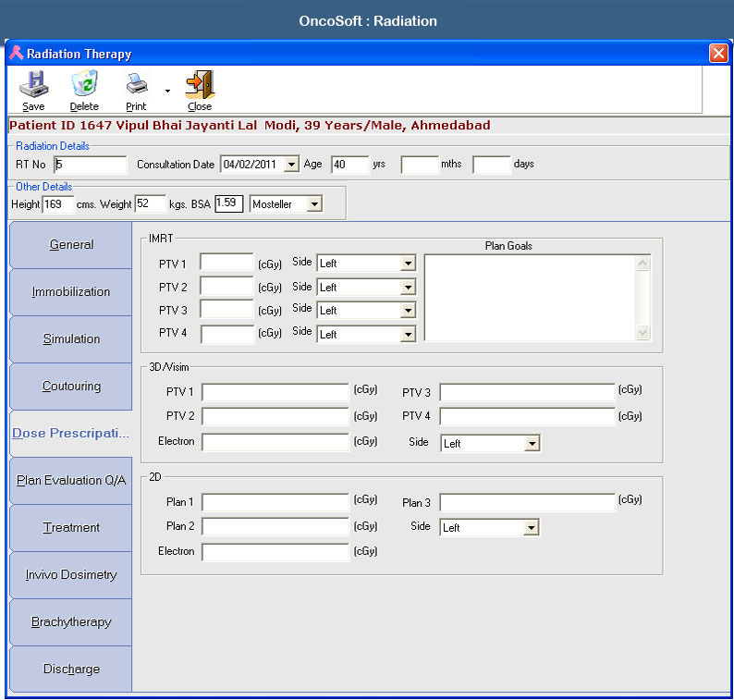Screen dimensions: 734x700
Task: Click the 2D Electron dose field
Action: click(275, 551)
